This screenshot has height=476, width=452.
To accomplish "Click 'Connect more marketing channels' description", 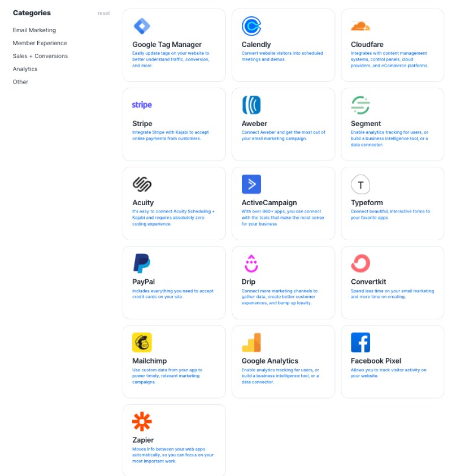I will tap(279, 297).
